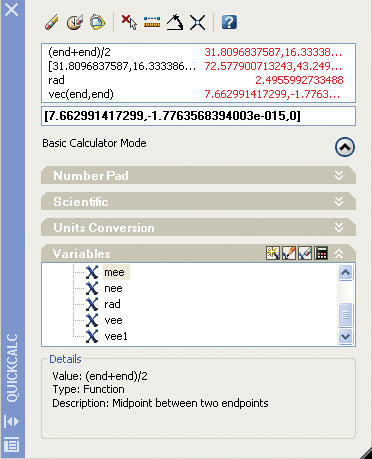
Task: Paste value to command line icon
Action: pos(97,23)
